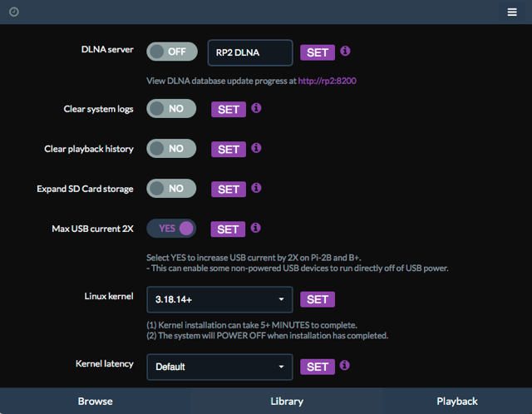The image size is (532, 414).
Task: Click the RP2 DLNA name field
Action: (250, 52)
